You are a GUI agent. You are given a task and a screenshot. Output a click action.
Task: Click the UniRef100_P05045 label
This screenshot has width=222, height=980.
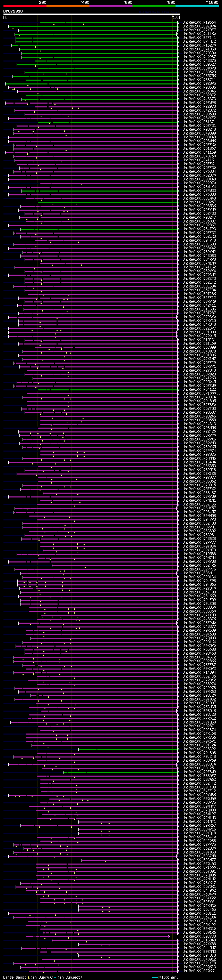[x=199, y=382]
